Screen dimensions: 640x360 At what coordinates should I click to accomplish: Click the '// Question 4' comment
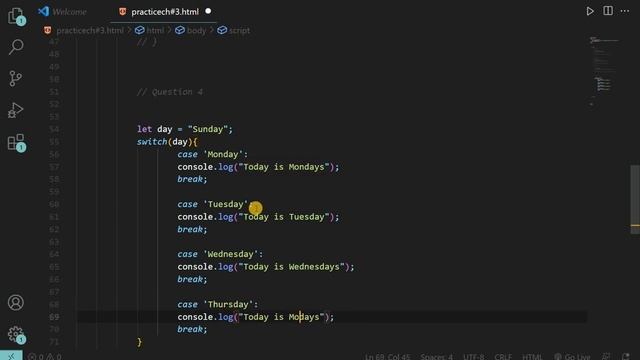(170, 92)
